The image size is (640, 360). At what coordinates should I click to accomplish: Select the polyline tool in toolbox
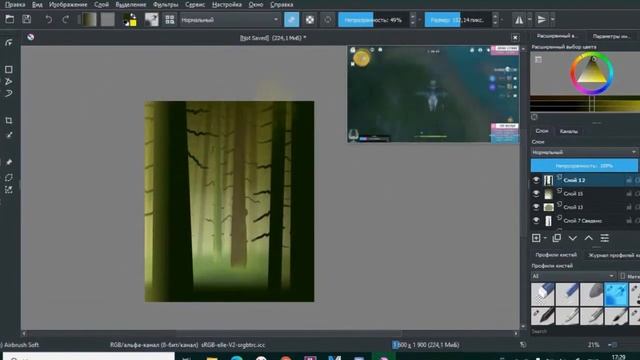9,82
